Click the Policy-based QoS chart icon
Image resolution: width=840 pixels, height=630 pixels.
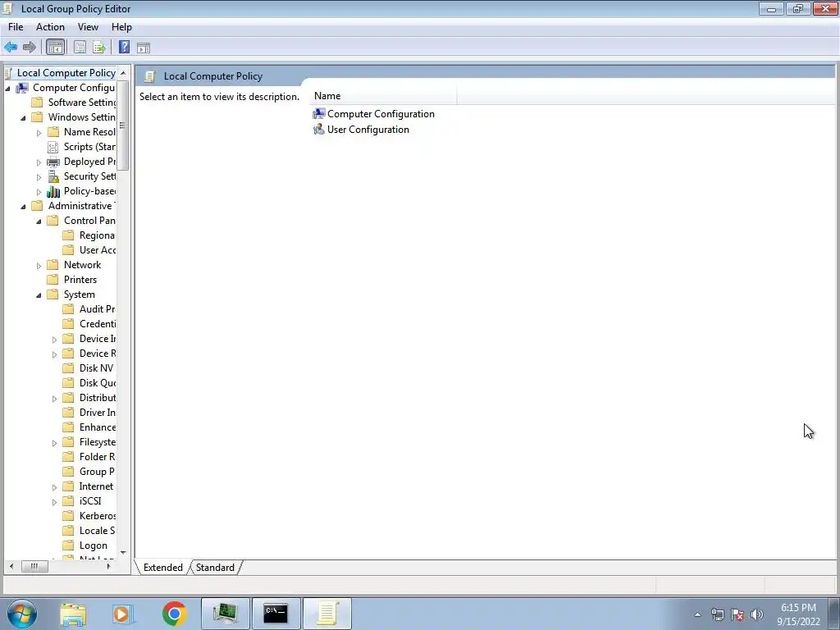(x=53, y=191)
